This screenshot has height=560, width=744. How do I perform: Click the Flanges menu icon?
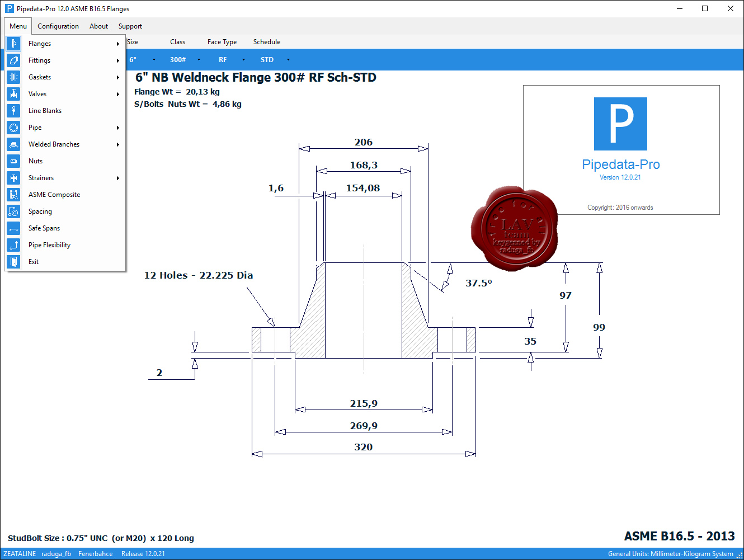tap(13, 44)
